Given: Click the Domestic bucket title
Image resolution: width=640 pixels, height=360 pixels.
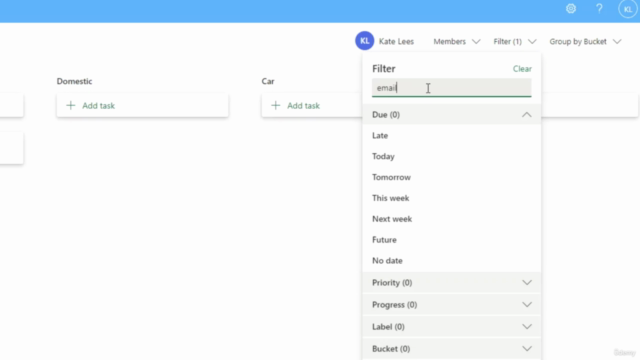Looking at the screenshot, I should click(74, 81).
